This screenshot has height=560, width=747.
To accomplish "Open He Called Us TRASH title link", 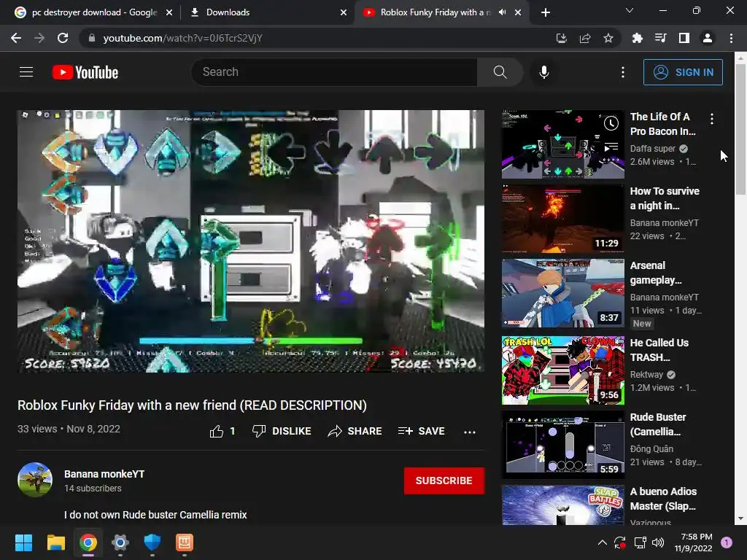I will (659, 350).
